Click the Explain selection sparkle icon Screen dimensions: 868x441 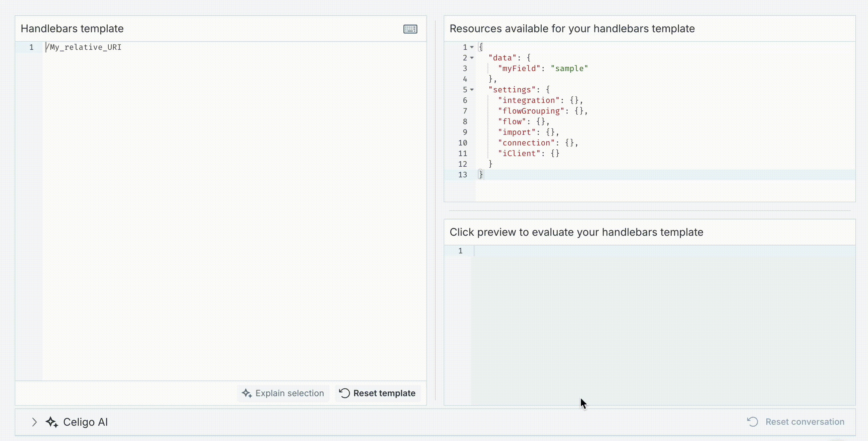tap(247, 393)
